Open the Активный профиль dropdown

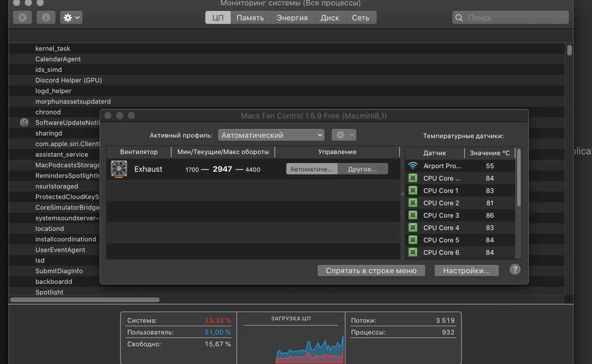click(x=271, y=135)
